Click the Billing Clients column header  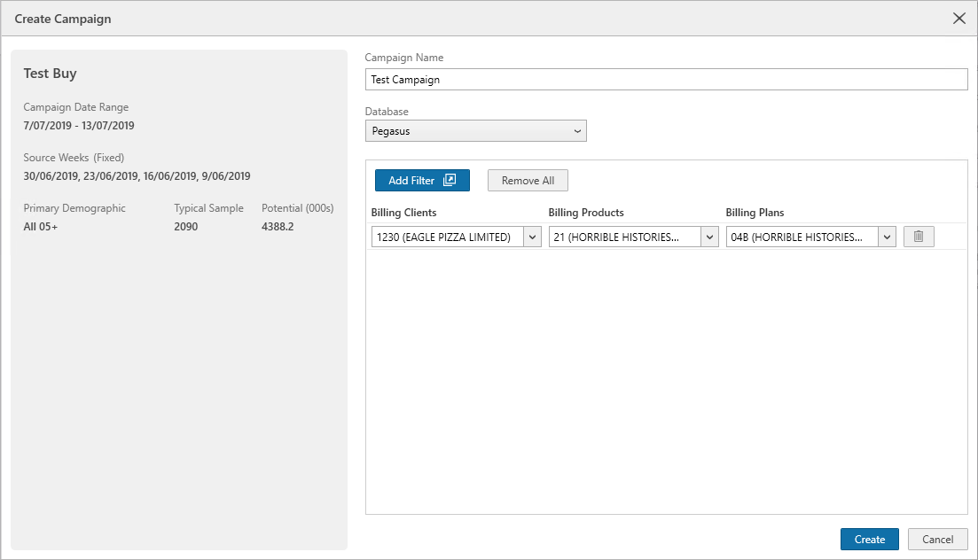[x=403, y=213]
